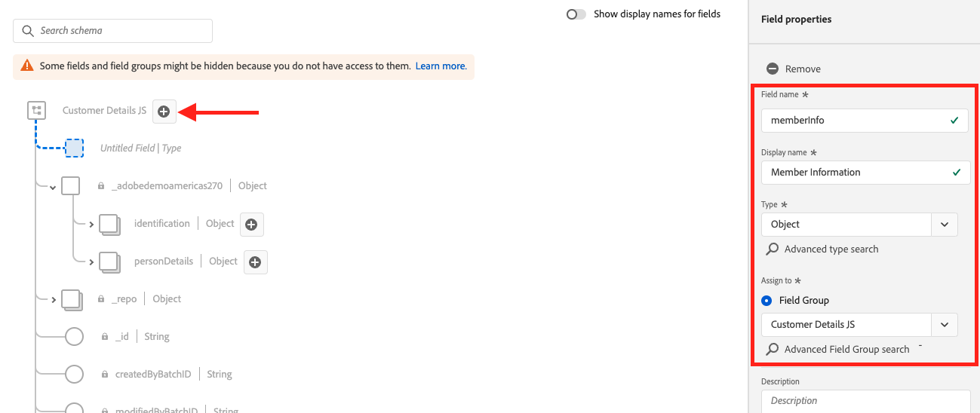Click the Description text area
This screenshot has height=413, width=980.
tap(865, 402)
